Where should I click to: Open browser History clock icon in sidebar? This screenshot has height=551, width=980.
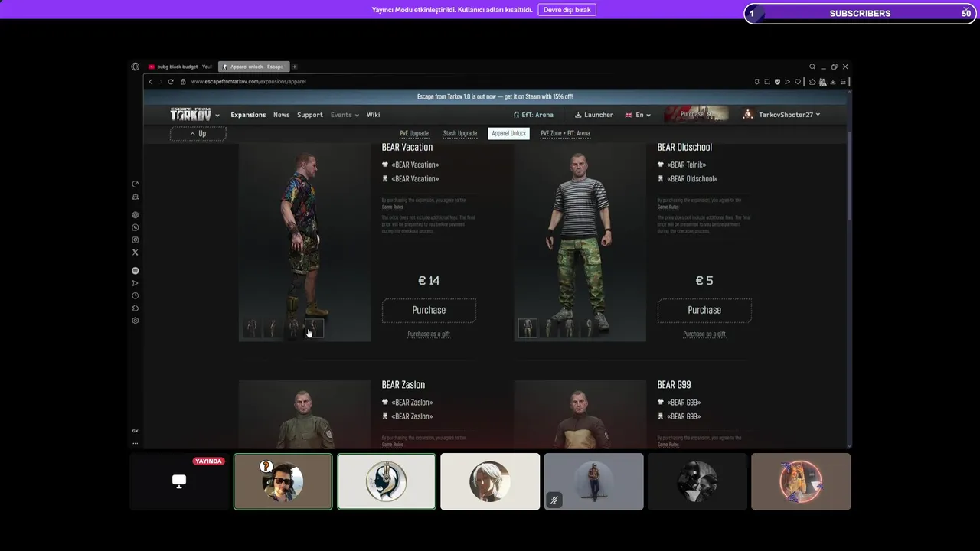coord(136,295)
